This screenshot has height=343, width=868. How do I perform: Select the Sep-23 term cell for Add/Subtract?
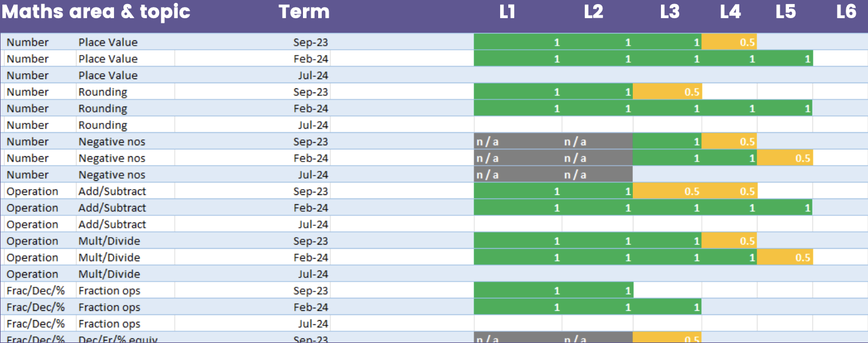[x=311, y=191]
